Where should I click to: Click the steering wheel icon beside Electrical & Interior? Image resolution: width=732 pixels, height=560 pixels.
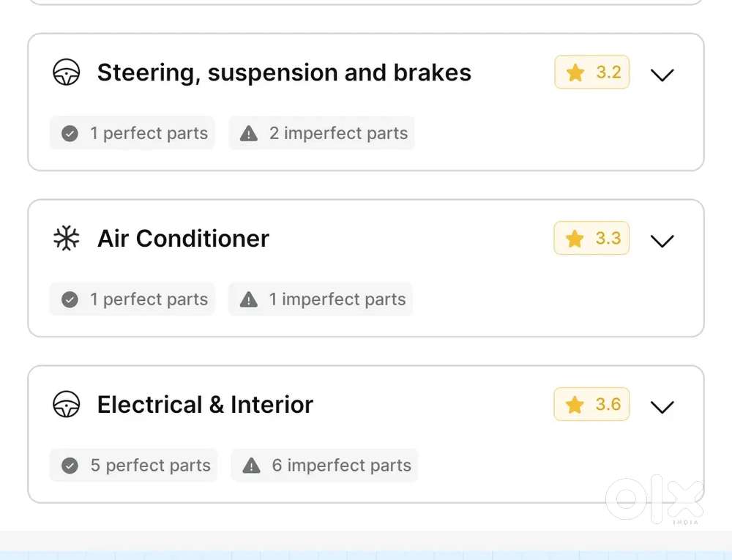(x=67, y=405)
